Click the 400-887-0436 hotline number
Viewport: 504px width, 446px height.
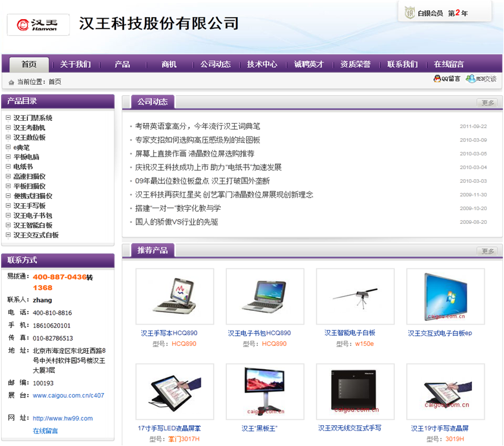(x=60, y=277)
